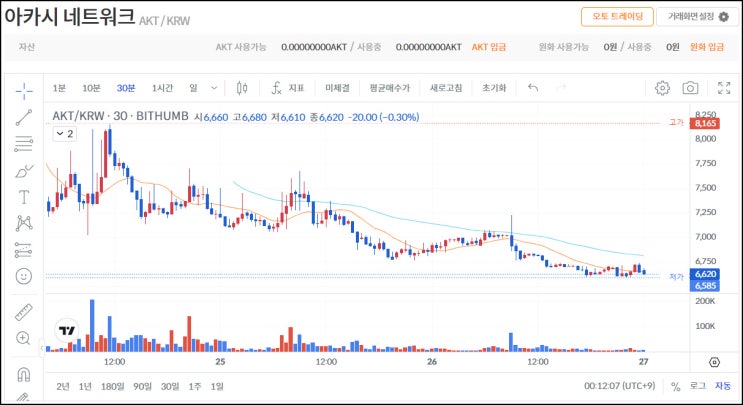
Task: Switch to the 1분 interval
Action: 59,88
